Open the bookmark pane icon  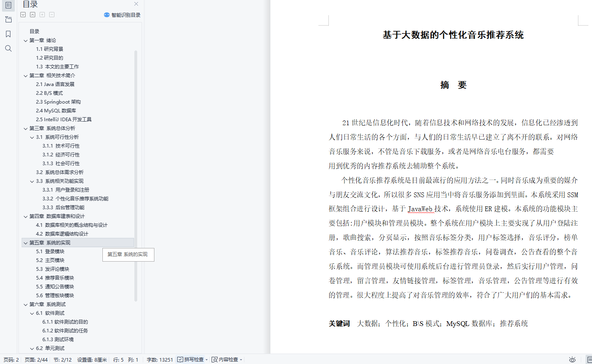[8, 34]
